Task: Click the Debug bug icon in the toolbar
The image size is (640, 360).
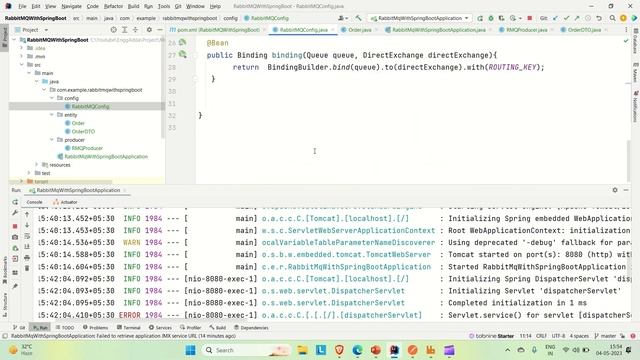Action: 491,18
